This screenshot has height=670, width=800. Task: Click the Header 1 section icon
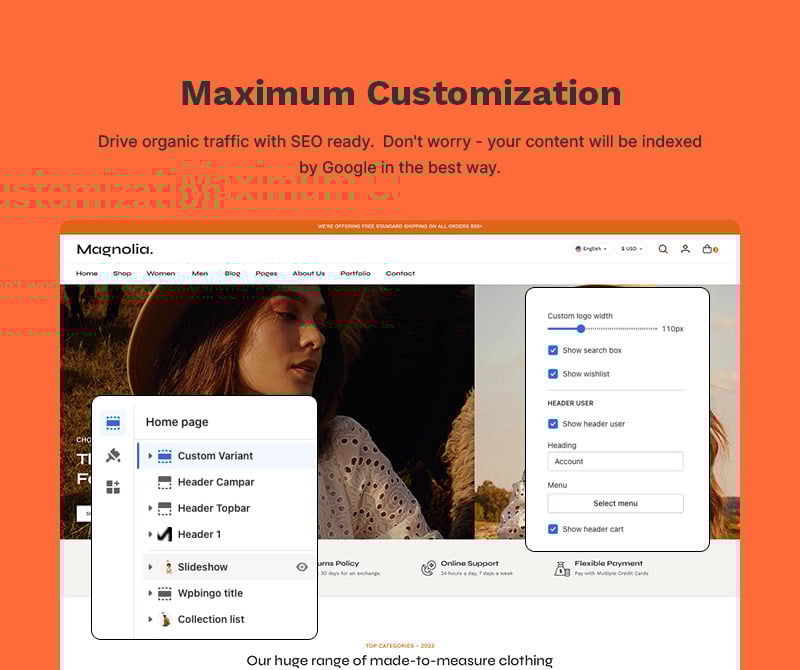coord(165,534)
